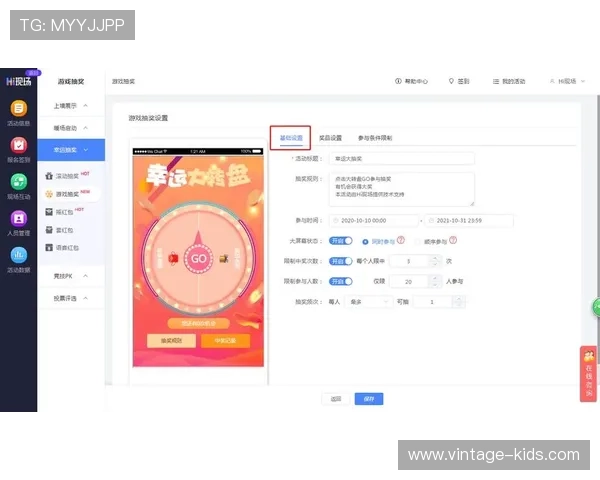Toggle the 大屏幕状态 switch
The image size is (600, 480).
coord(340,241)
